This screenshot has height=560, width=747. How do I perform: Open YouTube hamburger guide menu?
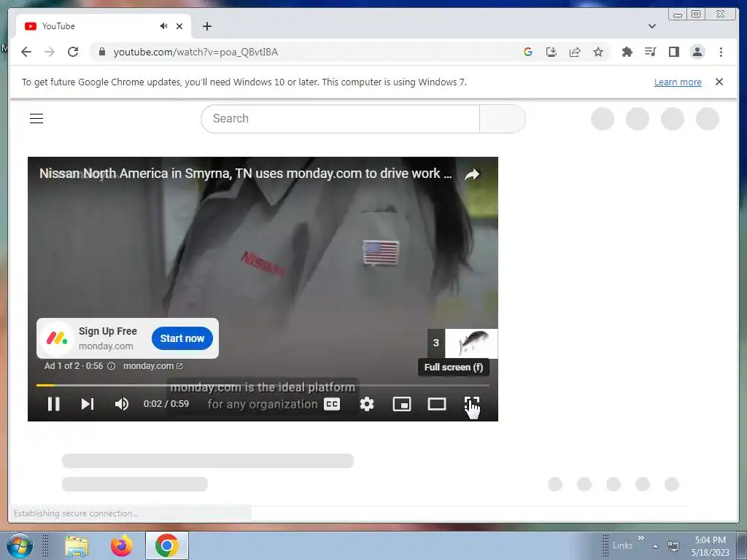tap(36, 118)
